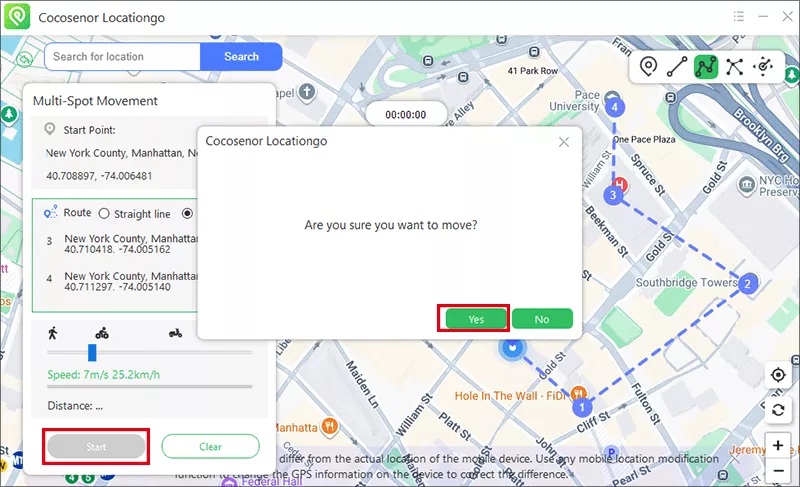This screenshot has width=800, height=487.
Task: Select the second Route radio option
Action: pos(187,214)
